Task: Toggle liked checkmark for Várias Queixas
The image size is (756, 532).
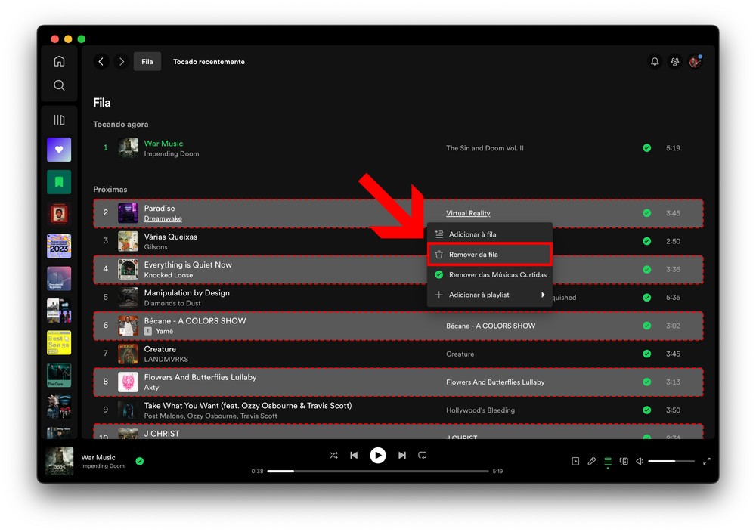Action: (x=646, y=241)
